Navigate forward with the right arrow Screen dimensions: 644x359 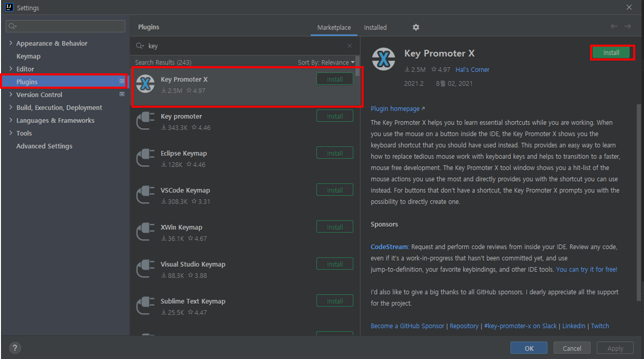coord(628,26)
